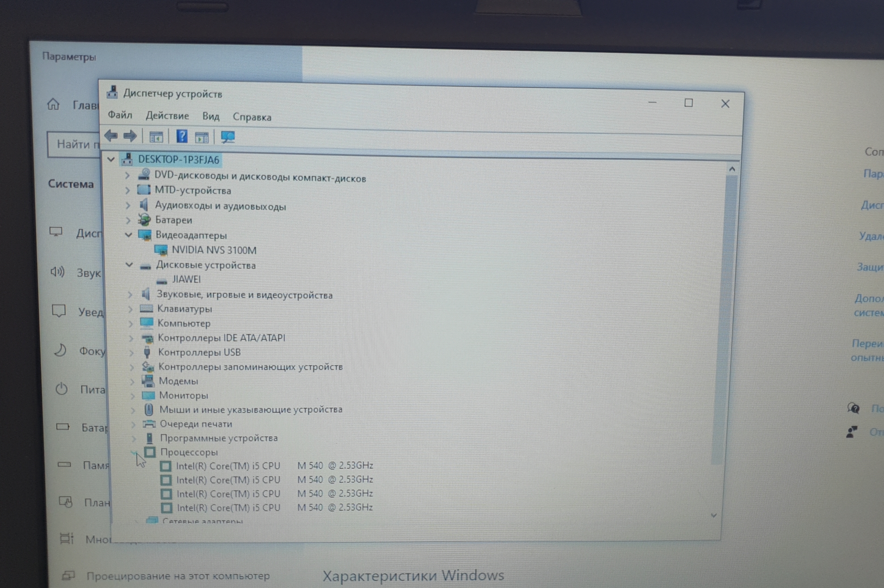Select the last Intel Core i5 CPU entry
The width and height of the screenshot is (884, 588).
(x=275, y=507)
